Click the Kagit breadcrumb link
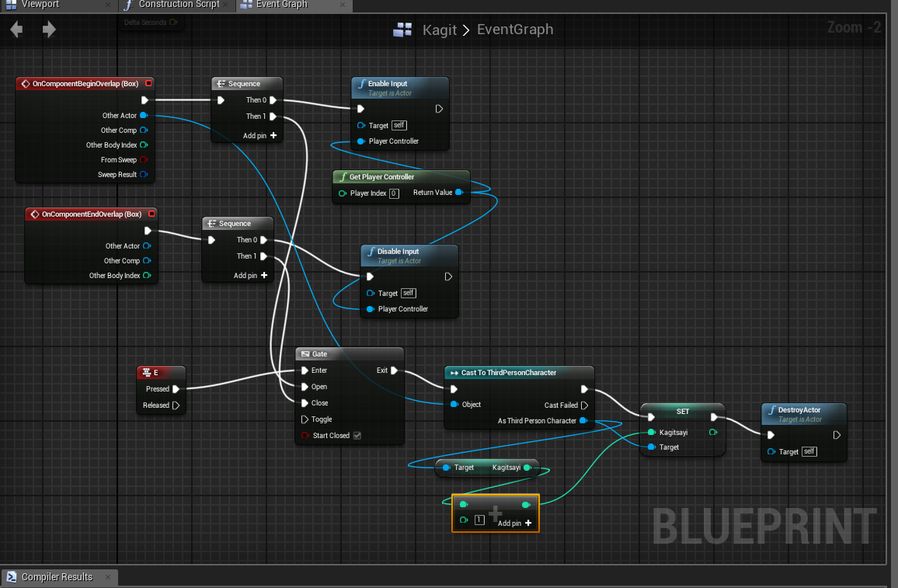The width and height of the screenshot is (898, 588). point(439,30)
